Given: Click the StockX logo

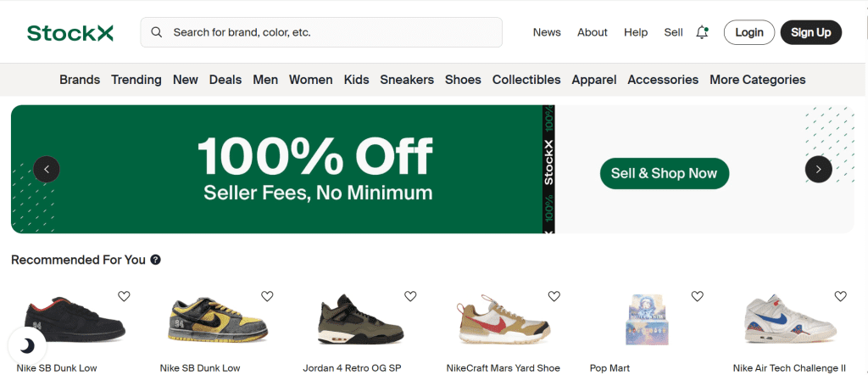Looking at the screenshot, I should pos(70,33).
